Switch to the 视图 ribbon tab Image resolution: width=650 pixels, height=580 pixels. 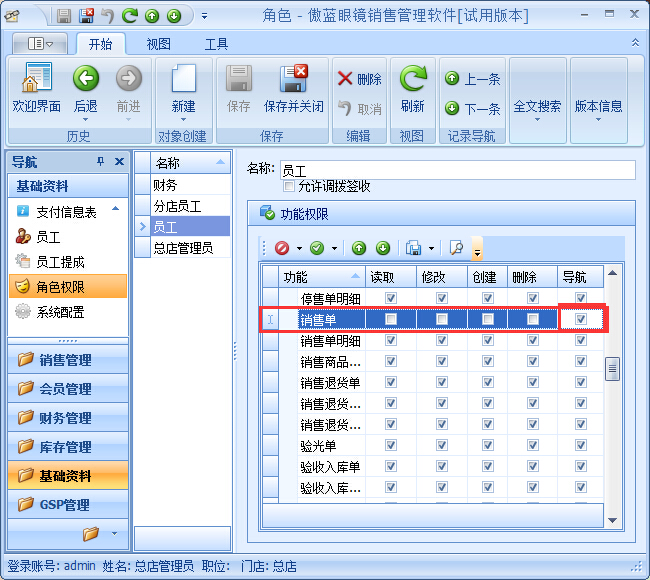pos(158,44)
